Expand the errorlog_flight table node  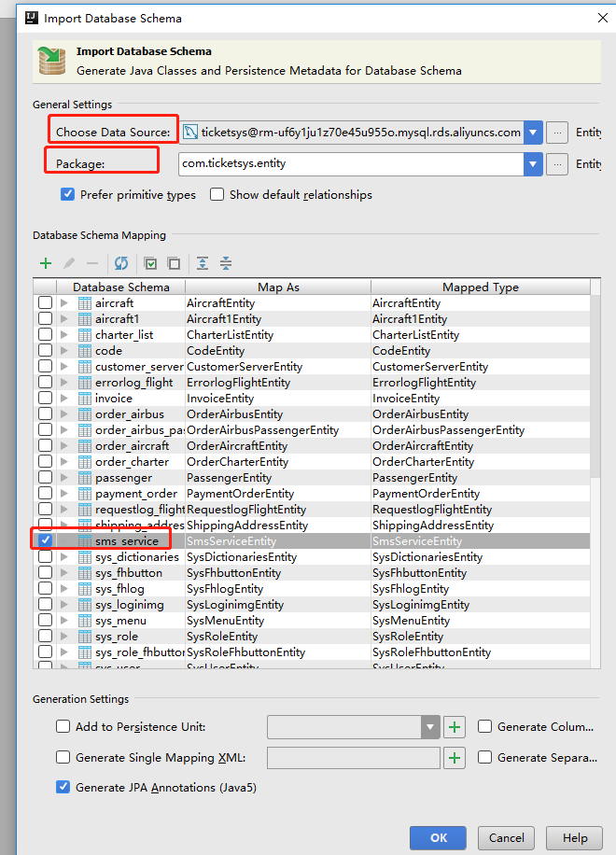coord(64,383)
